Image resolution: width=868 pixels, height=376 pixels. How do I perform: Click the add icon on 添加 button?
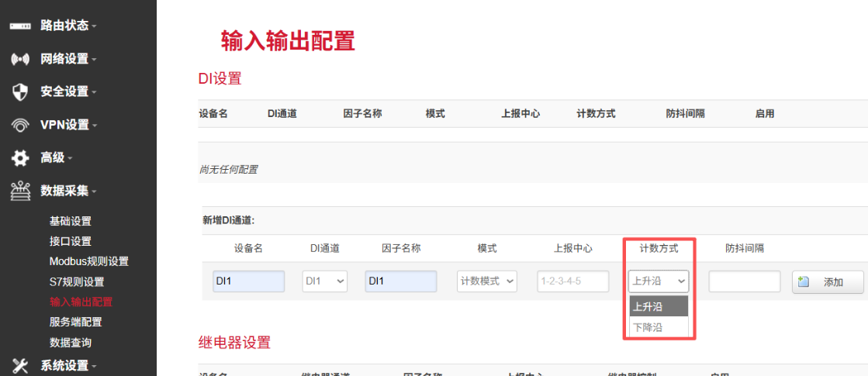click(804, 281)
